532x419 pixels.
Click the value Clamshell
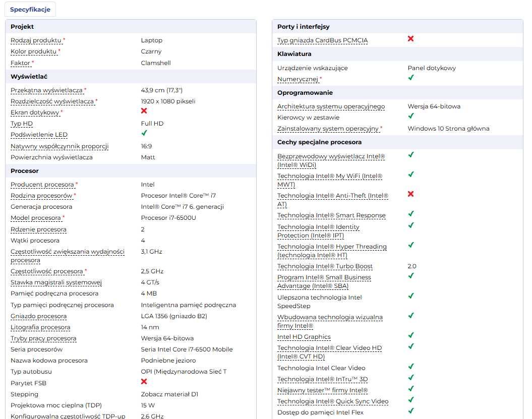(x=156, y=63)
